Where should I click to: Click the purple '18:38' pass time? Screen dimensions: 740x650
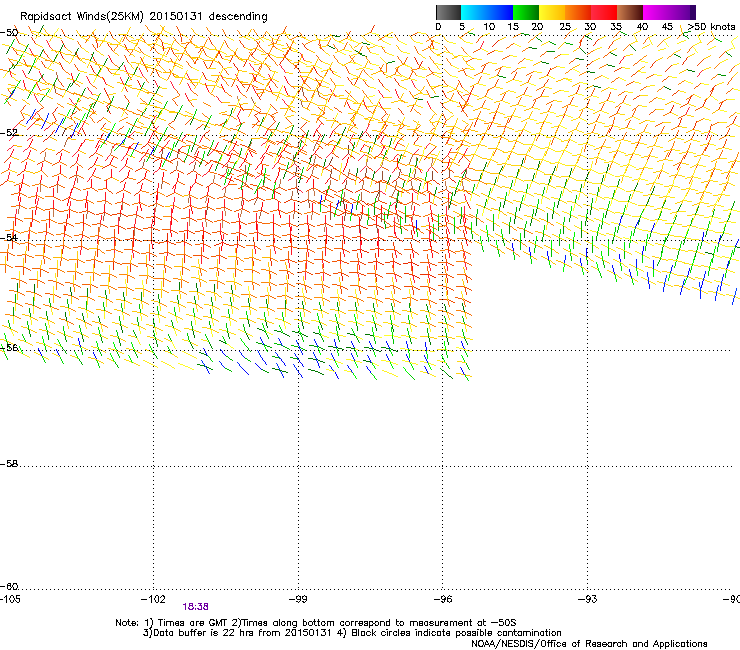195,607
